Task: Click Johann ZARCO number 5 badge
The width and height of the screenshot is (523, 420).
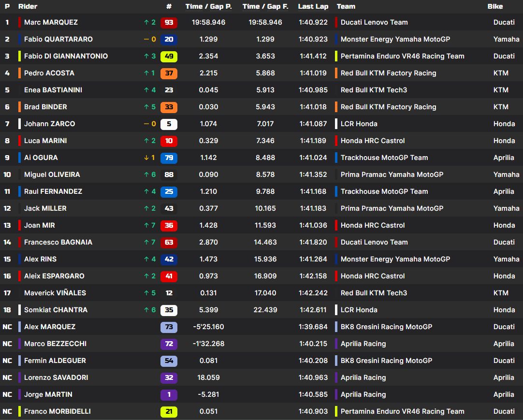Action: 169,124
